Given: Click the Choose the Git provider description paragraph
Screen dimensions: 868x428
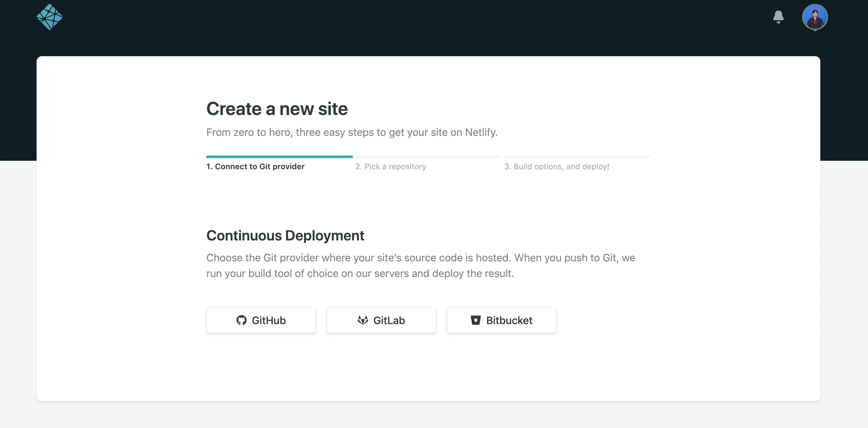Looking at the screenshot, I should click(x=420, y=266).
